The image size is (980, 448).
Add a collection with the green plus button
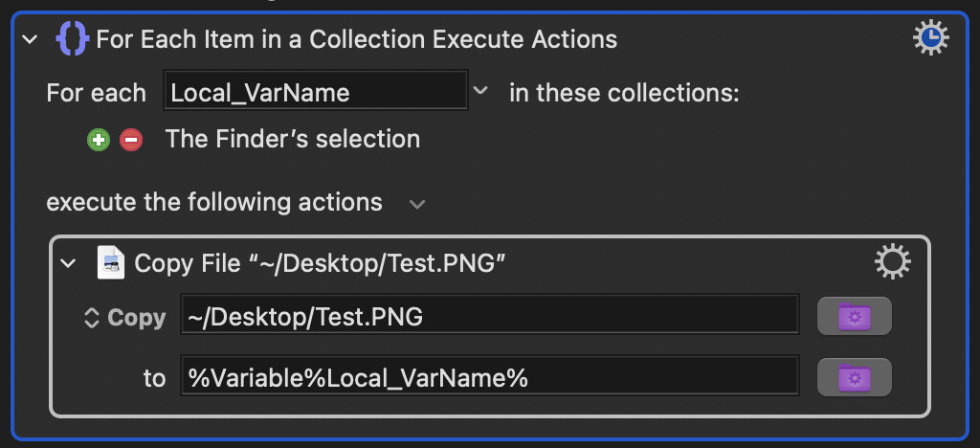(x=99, y=140)
